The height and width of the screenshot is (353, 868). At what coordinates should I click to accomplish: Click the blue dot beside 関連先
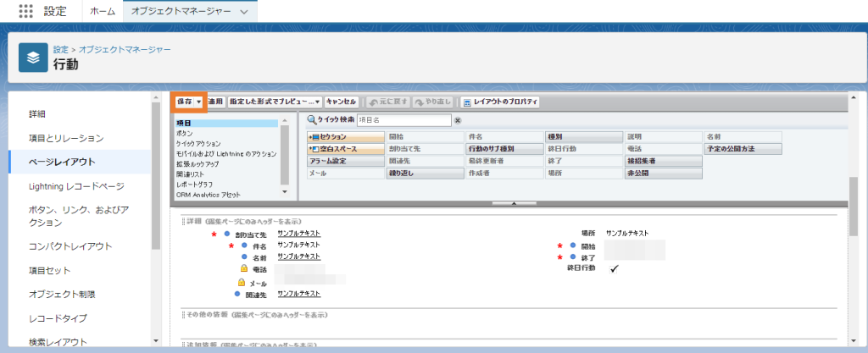click(x=238, y=294)
